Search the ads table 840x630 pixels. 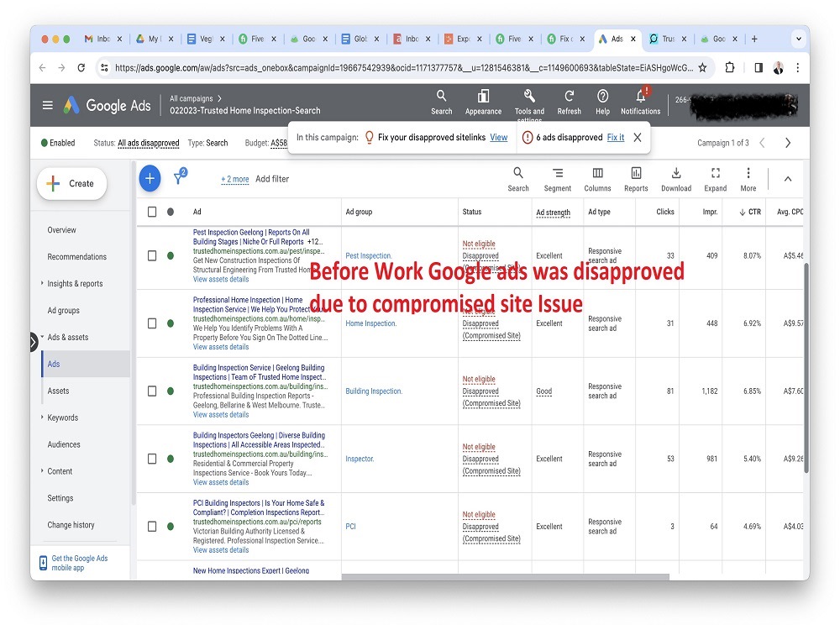[x=518, y=180]
